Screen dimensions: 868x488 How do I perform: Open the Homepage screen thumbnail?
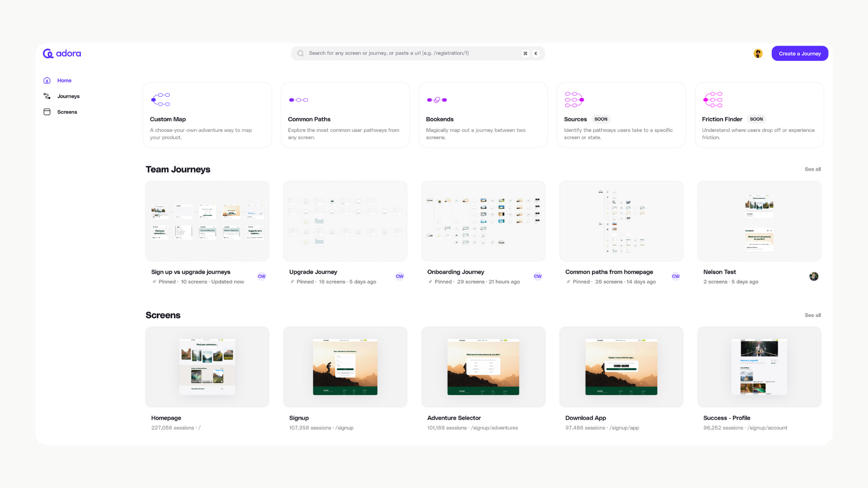click(207, 367)
